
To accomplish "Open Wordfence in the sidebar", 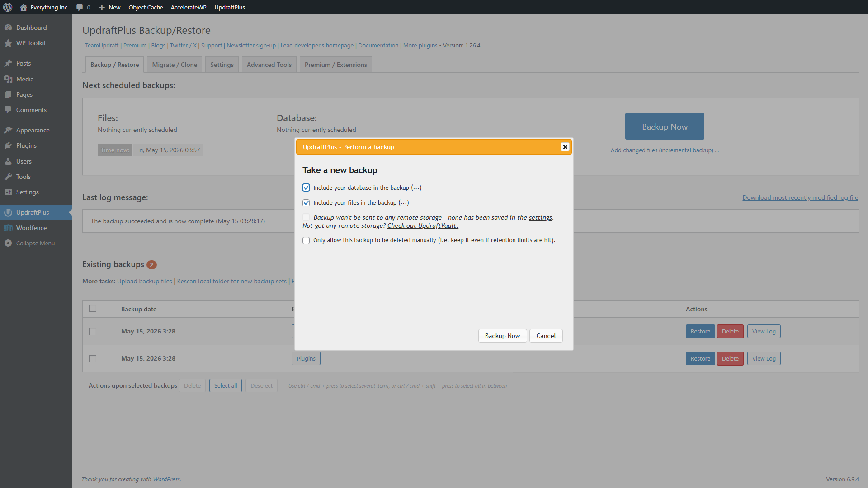I will tap(36, 228).
